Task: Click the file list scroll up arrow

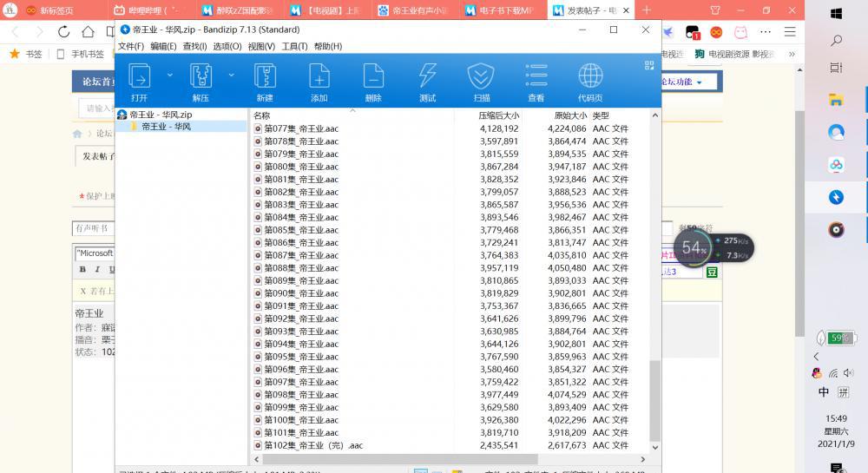Action: [654, 115]
